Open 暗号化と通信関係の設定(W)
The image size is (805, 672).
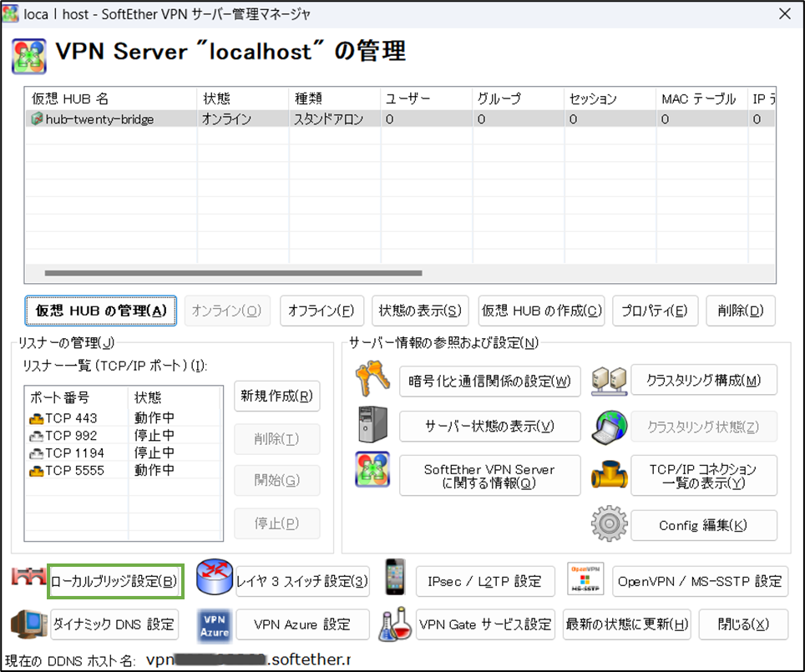point(490,381)
